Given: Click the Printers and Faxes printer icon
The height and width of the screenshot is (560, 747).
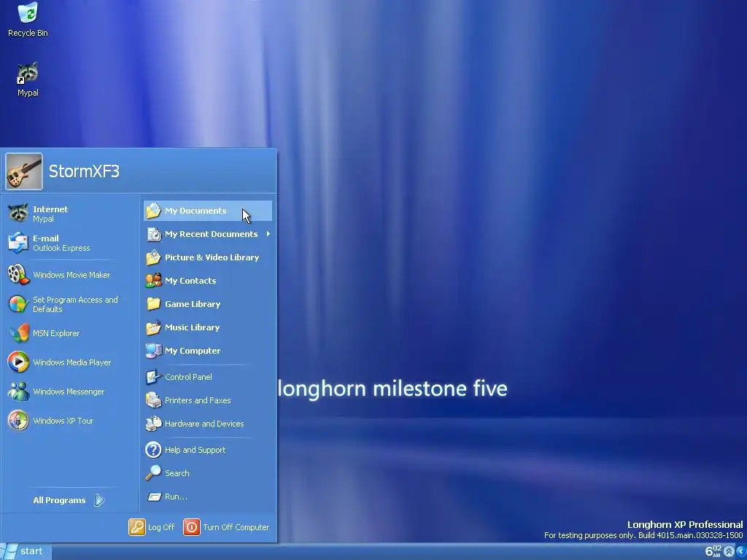Looking at the screenshot, I should pyautogui.click(x=153, y=400).
